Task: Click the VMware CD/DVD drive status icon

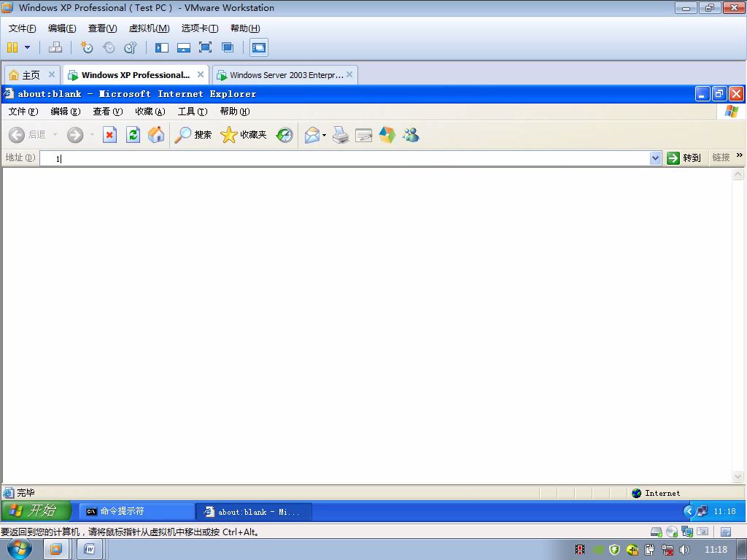Action: pyautogui.click(x=672, y=532)
